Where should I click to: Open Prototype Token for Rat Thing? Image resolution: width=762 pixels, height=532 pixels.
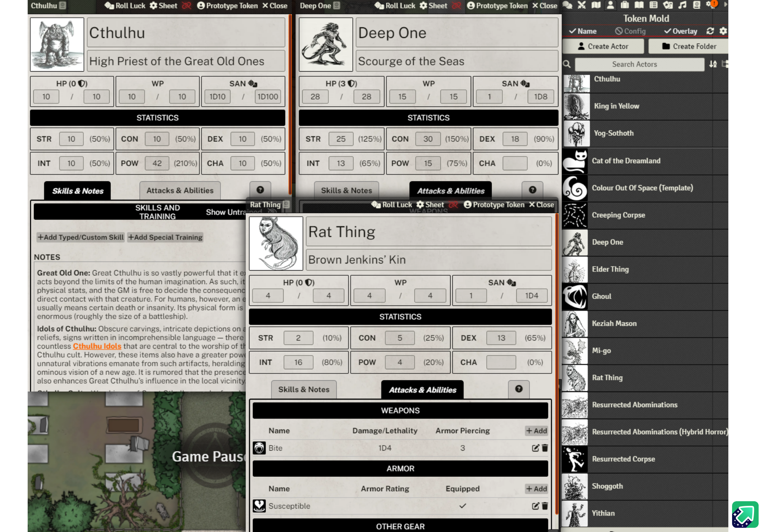coord(494,204)
